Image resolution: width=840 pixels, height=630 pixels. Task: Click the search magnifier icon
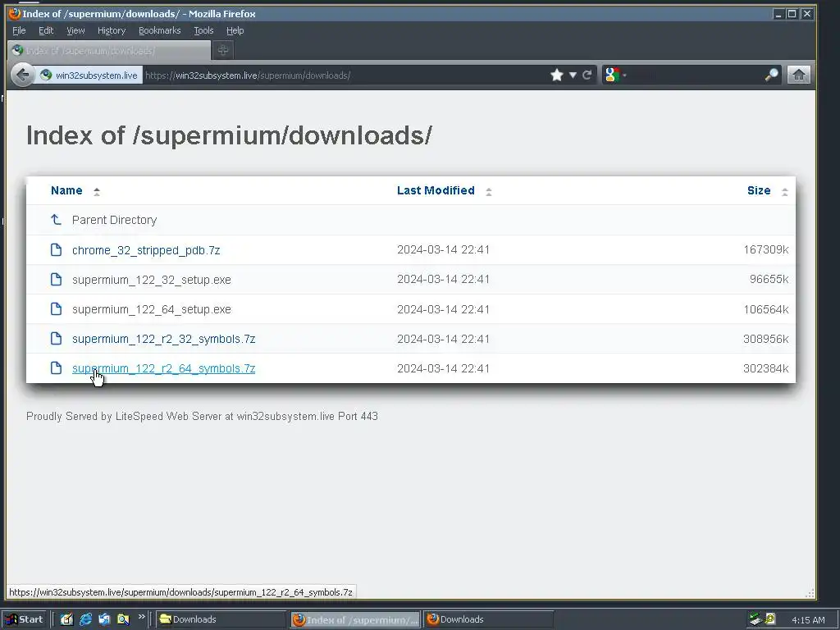[771, 75]
